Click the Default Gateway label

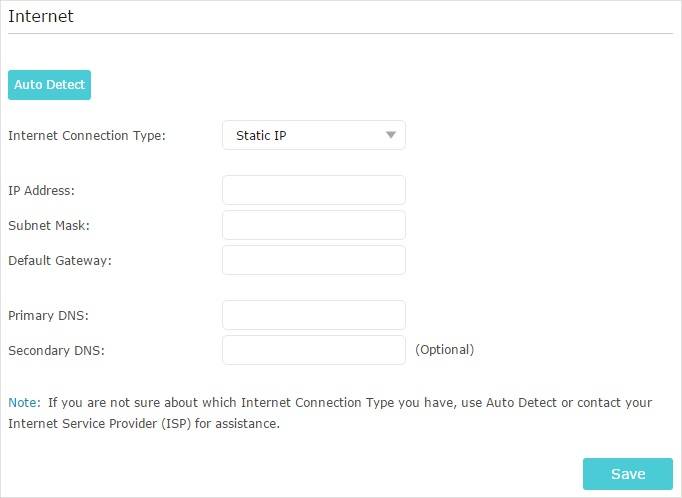pos(60,260)
